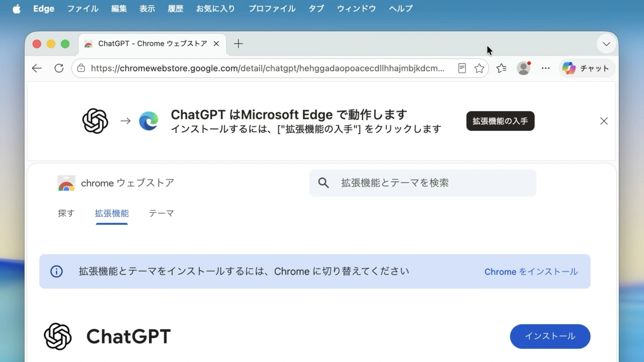The image size is (644, 362).
Task: View site info lock icon
Action: [81, 68]
